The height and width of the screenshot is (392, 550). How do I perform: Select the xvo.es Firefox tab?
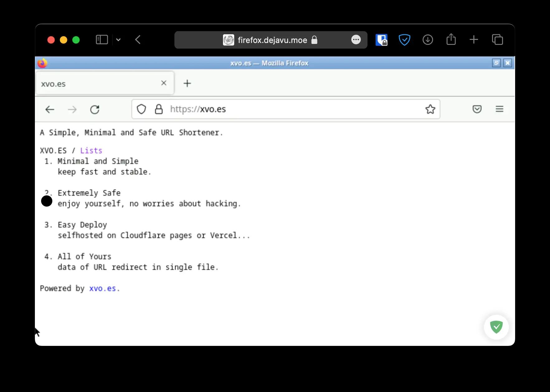[105, 83]
